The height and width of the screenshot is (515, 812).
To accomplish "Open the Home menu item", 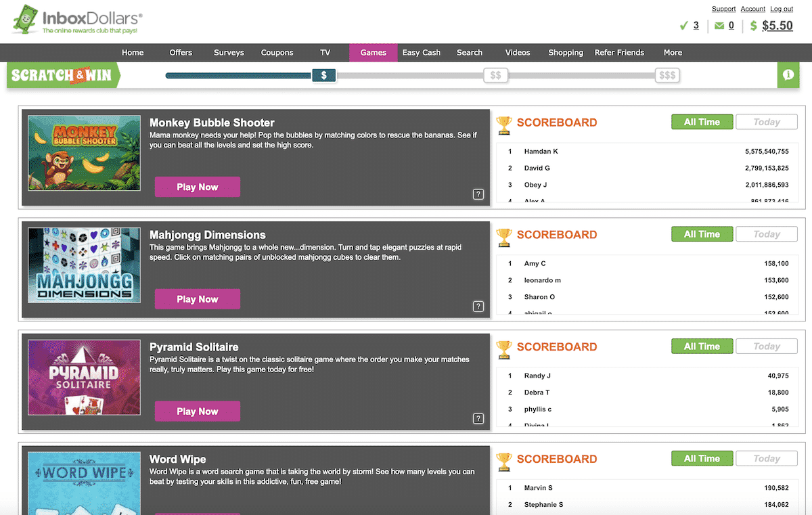I will pyautogui.click(x=133, y=52).
